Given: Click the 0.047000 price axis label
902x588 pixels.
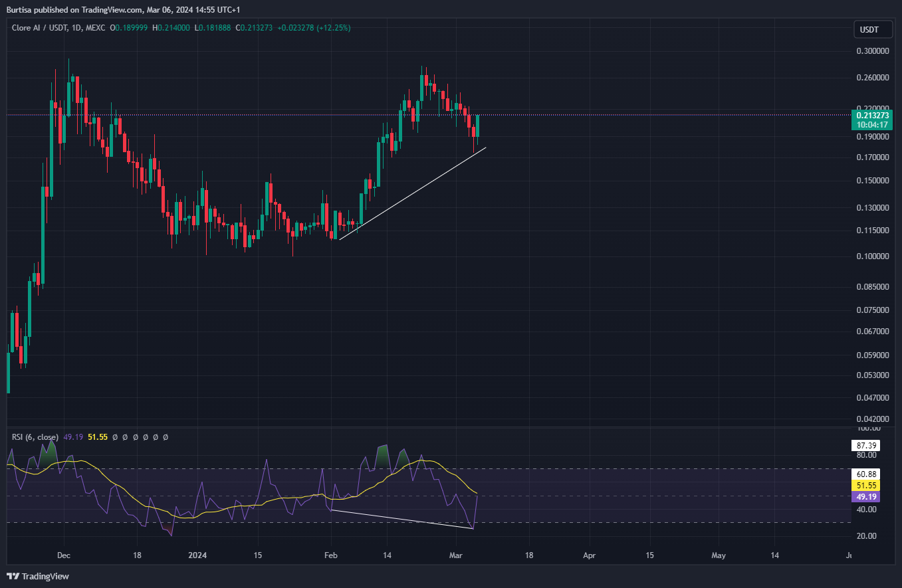Looking at the screenshot, I should pos(873,398).
